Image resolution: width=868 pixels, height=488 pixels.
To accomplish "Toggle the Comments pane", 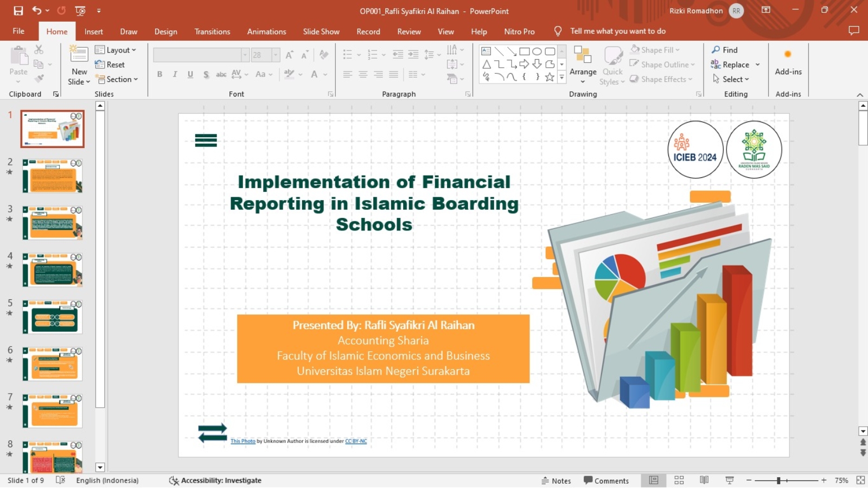I will [x=606, y=481].
